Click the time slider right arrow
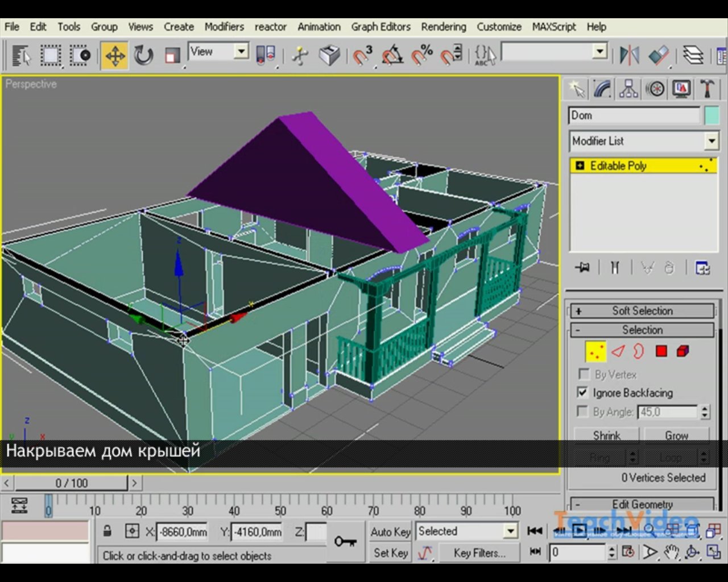 coord(134,483)
